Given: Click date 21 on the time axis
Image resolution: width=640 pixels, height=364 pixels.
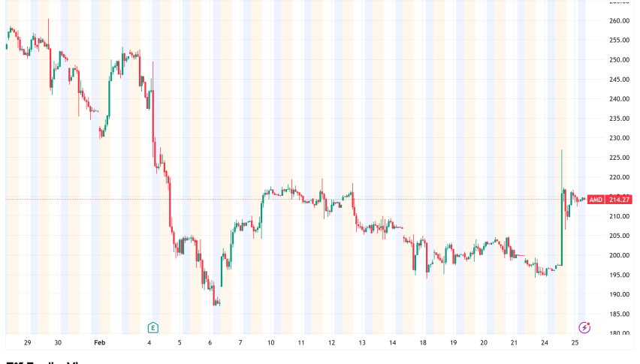Looking at the screenshot, I should coord(514,342).
